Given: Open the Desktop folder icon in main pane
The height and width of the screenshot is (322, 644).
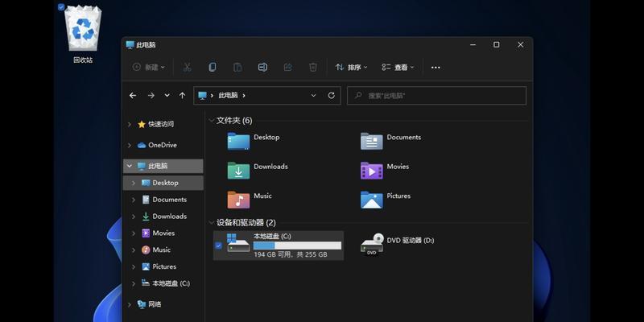Looking at the screenshot, I should pyautogui.click(x=238, y=141).
